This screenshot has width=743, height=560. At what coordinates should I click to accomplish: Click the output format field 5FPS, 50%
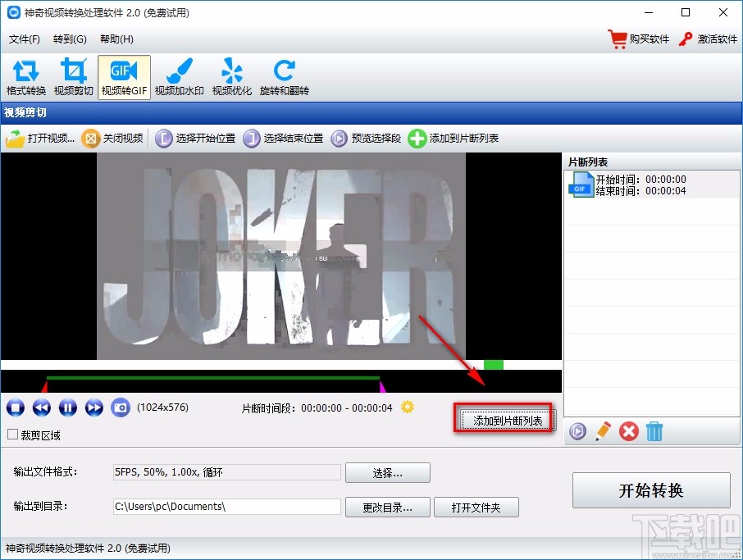pyautogui.click(x=226, y=472)
